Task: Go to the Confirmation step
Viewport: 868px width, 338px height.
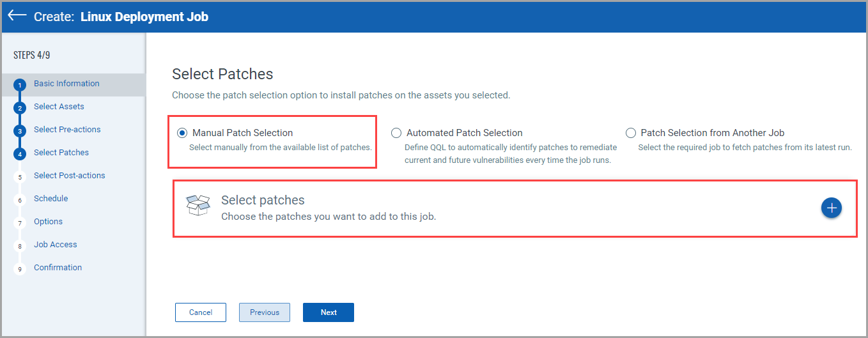Action: tap(58, 268)
